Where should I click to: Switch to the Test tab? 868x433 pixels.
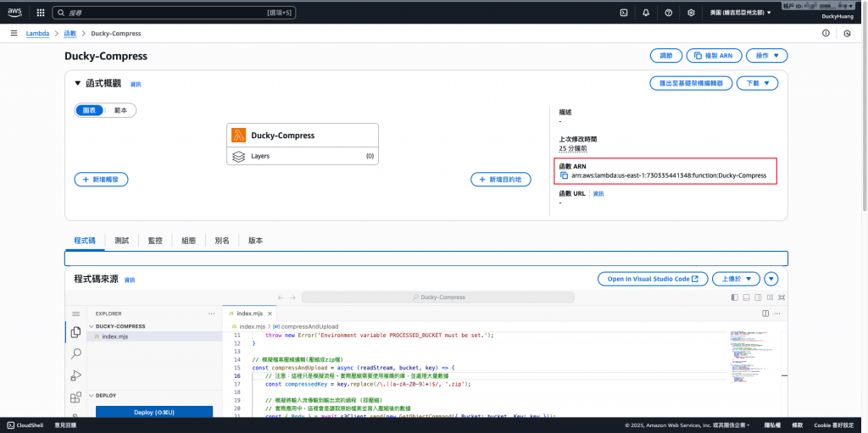coord(122,241)
